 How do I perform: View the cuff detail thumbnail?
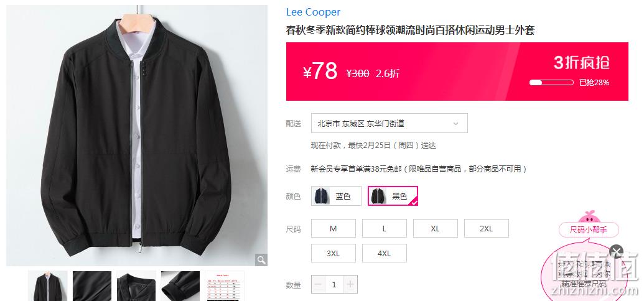click(x=180, y=286)
